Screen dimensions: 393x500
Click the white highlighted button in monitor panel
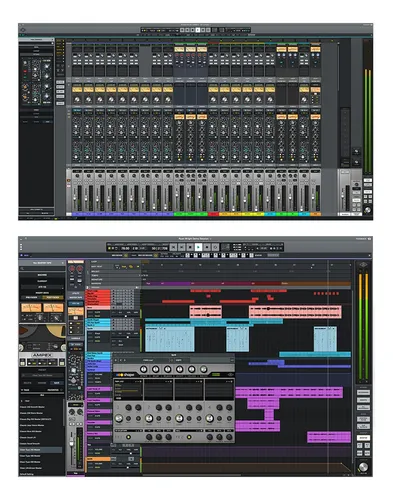[363, 438]
